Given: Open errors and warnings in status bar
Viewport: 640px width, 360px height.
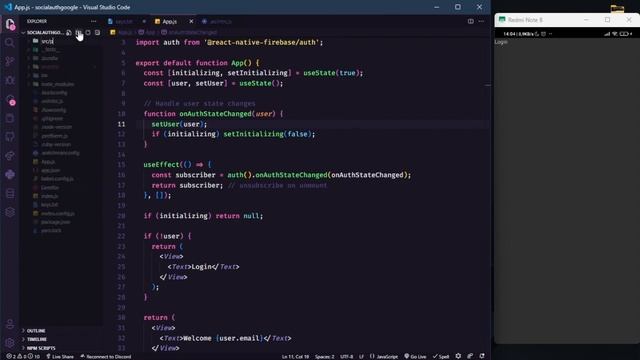Looking at the screenshot, I should click(23, 356).
